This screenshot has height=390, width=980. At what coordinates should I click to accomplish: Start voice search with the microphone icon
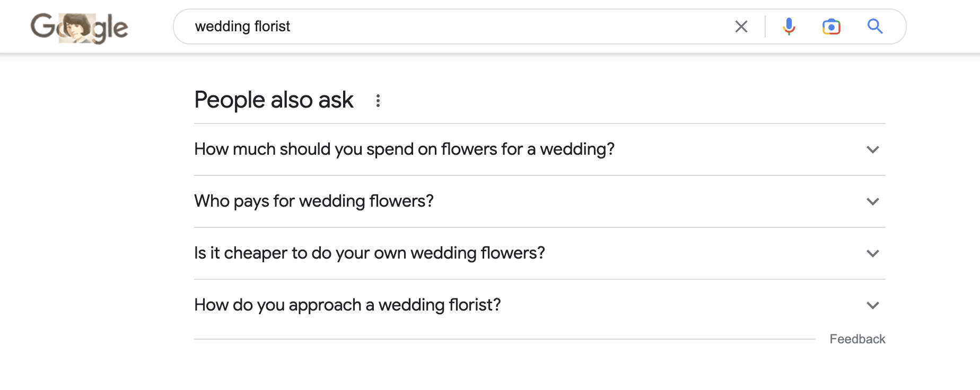[789, 26]
